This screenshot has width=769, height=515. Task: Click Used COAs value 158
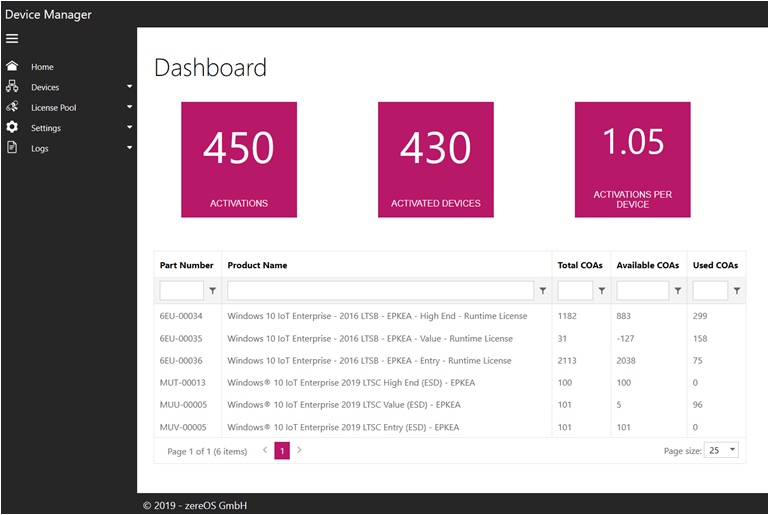coord(700,338)
